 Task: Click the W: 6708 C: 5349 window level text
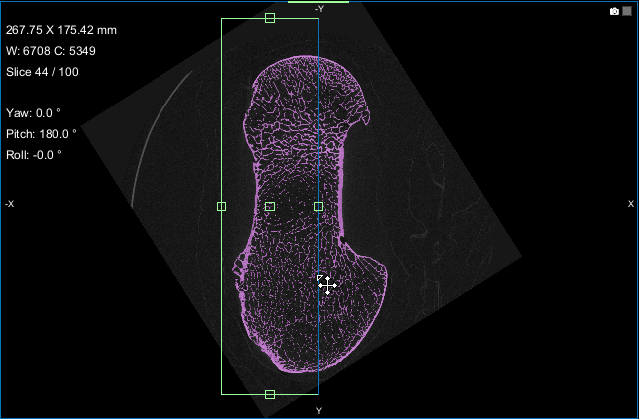[50, 51]
